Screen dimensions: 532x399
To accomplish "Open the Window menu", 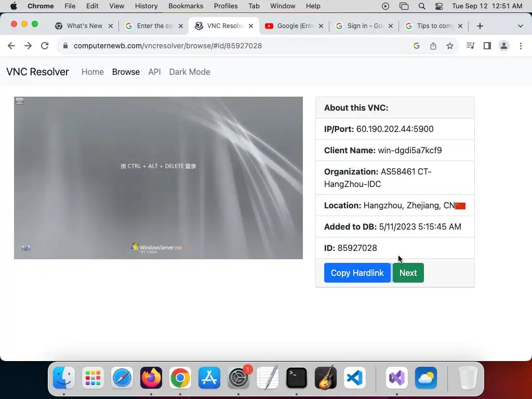I will 283,6.
